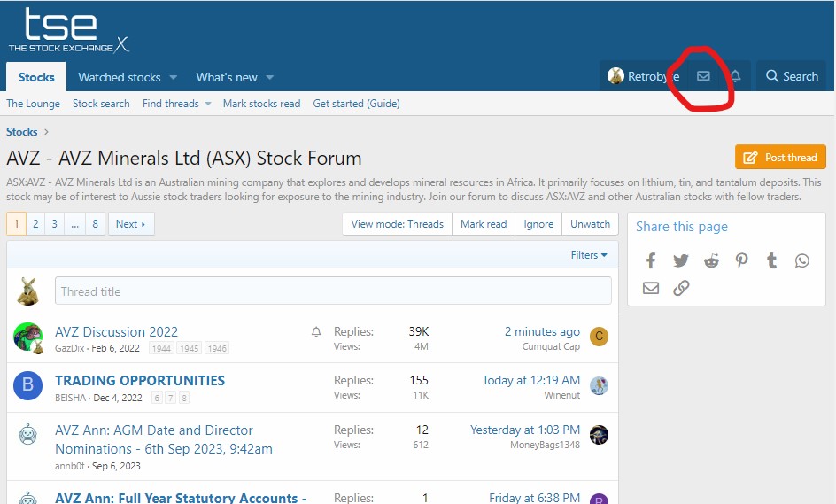Share page on Reddit

tap(711, 260)
